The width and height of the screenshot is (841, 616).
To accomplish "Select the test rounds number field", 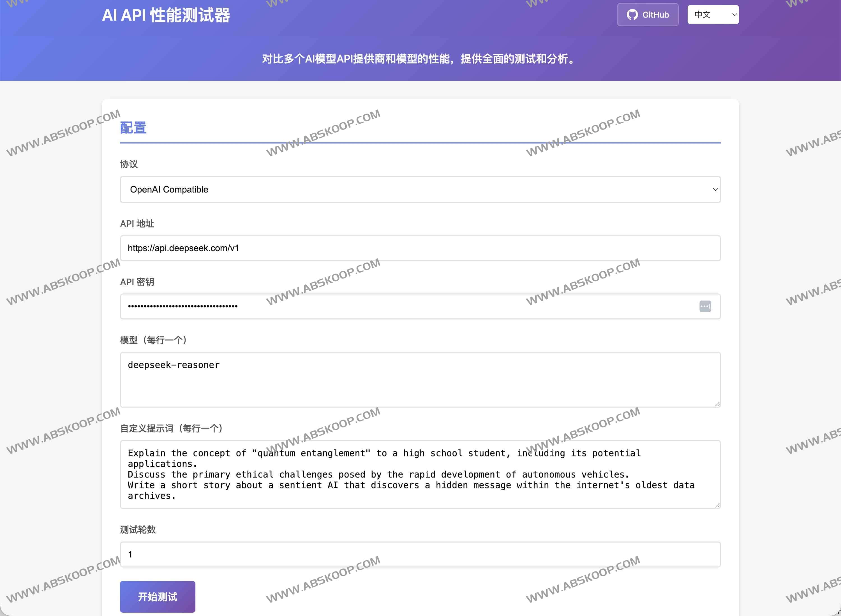I will [x=420, y=554].
